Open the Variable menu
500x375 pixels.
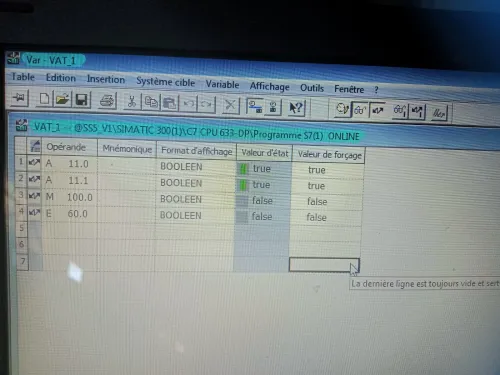click(x=222, y=84)
